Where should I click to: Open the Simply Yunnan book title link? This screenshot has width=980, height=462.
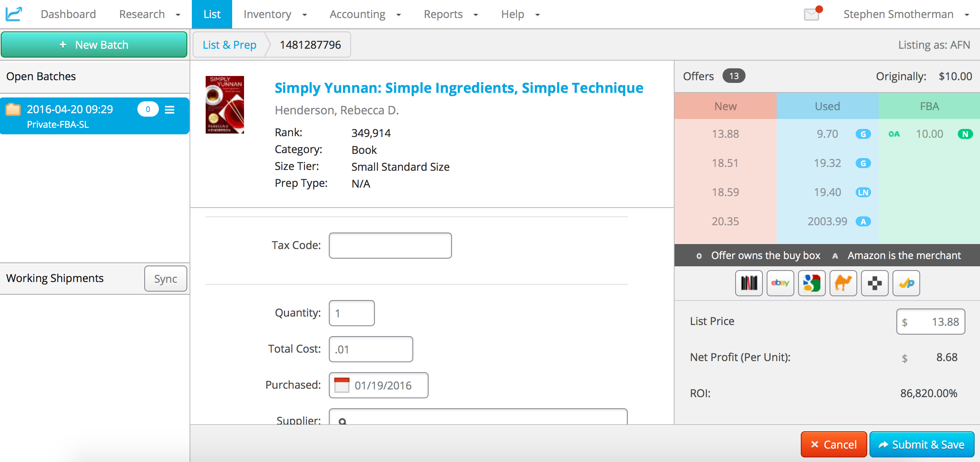click(459, 88)
